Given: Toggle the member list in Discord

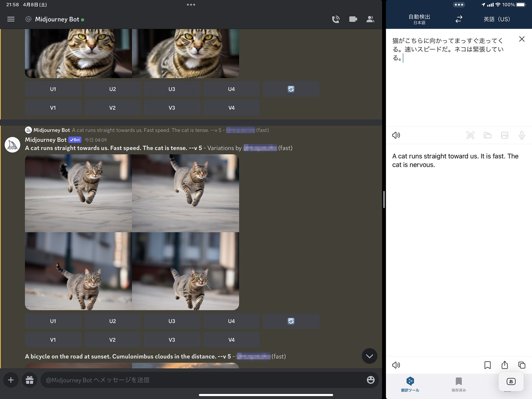Looking at the screenshot, I should click(x=370, y=19).
